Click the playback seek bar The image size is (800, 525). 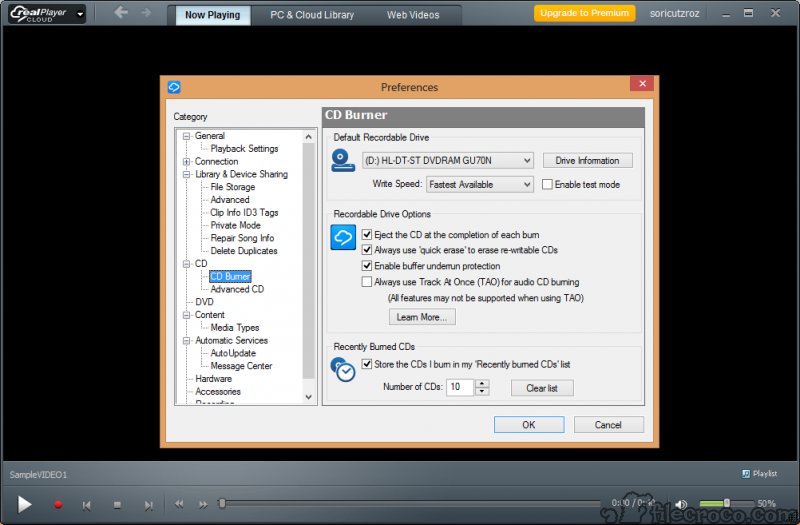pyautogui.click(x=410, y=504)
